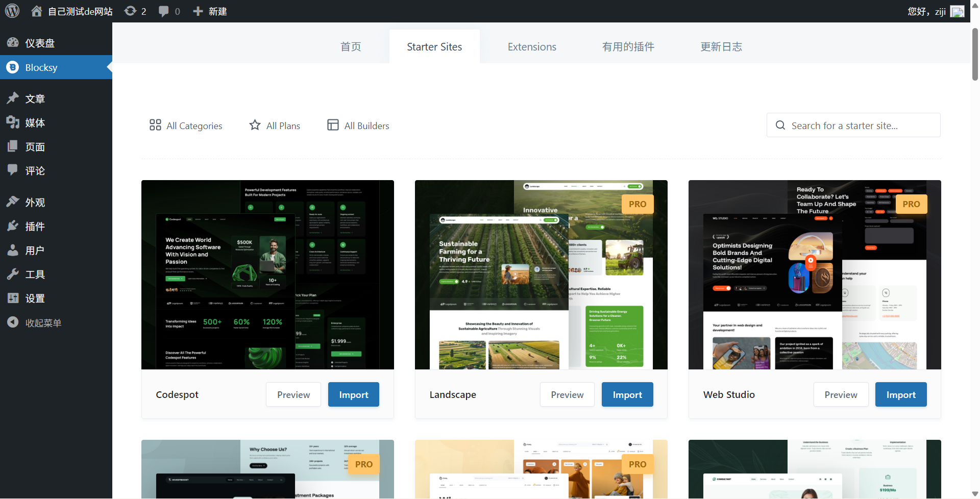The image size is (980, 499).
Task: Click the orange kids-photo PRO site thumbnail
Action: coord(541,469)
